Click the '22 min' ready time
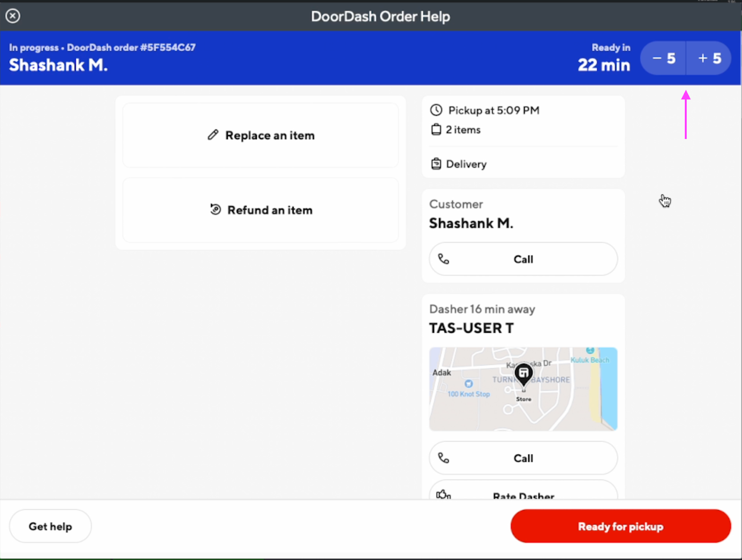This screenshot has height=560, width=742. point(604,65)
